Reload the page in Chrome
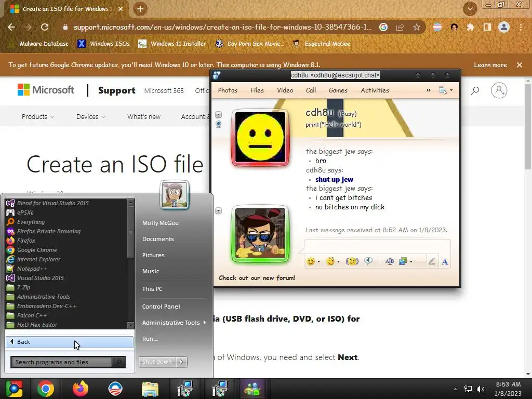Image resolution: width=532 pixels, height=399 pixels. coord(45,27)
